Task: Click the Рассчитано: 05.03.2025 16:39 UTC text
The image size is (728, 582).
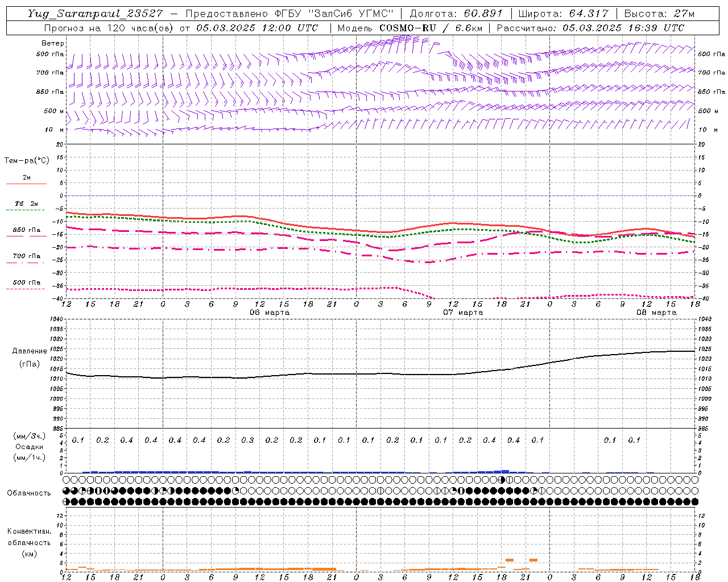Action: [590, 28]
